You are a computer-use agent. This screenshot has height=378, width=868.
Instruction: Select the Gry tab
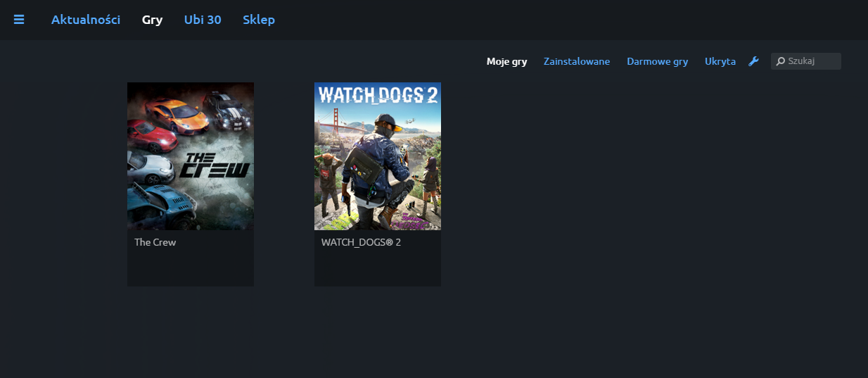(152, 20)
